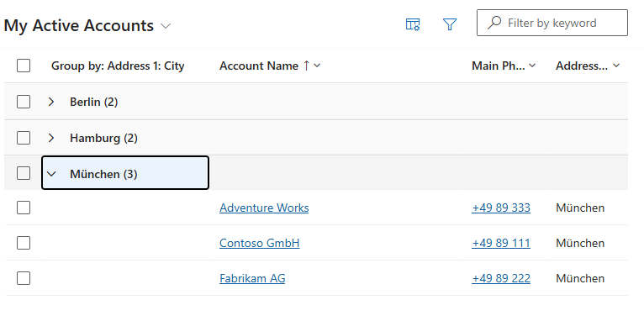Viewport: 644px width, 321px height.
Task: Open the Account Name column dropdown chevron
Action: [x=317, y=66]
